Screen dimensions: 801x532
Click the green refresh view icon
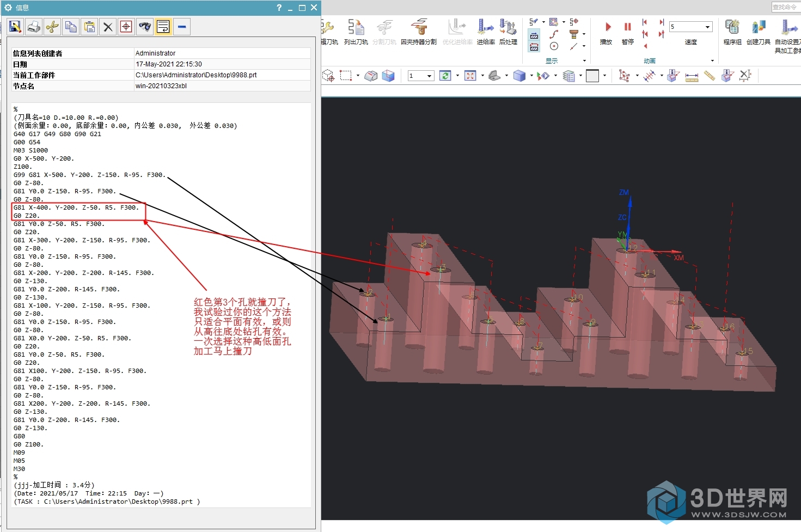[445, 76]
